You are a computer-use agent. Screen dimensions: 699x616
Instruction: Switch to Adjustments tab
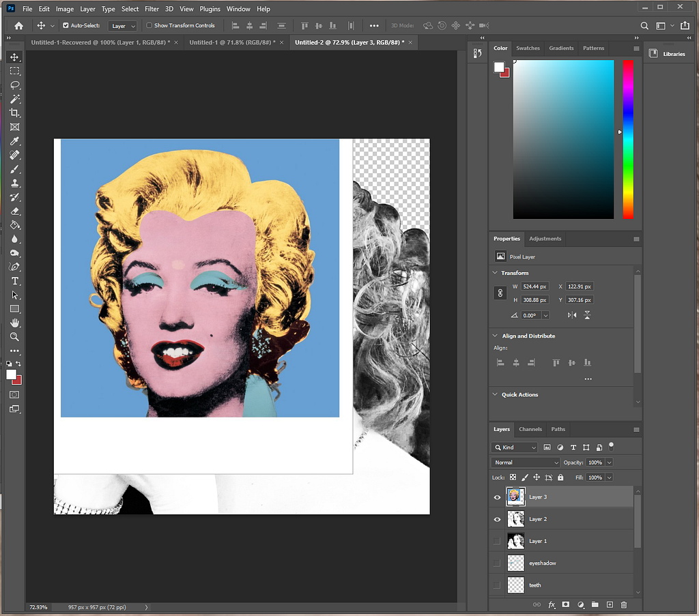(x=545, y=239)
